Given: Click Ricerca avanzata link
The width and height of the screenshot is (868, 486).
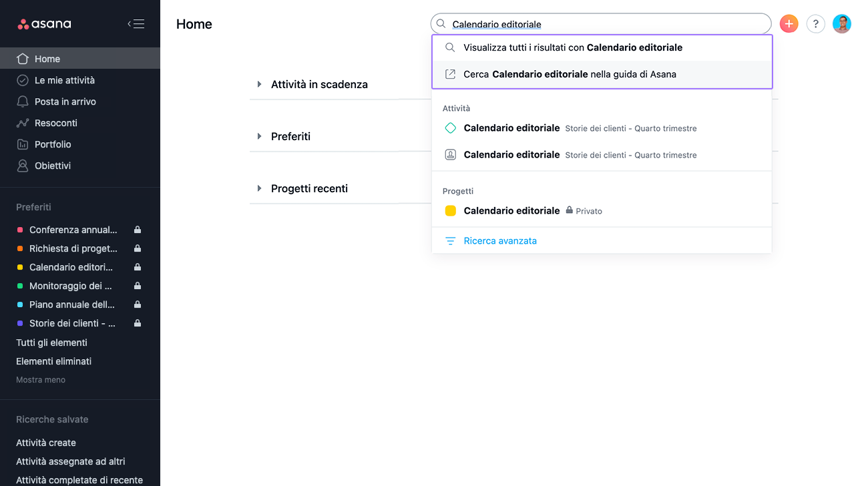Looking at the screenshot, I should [500, 240].
